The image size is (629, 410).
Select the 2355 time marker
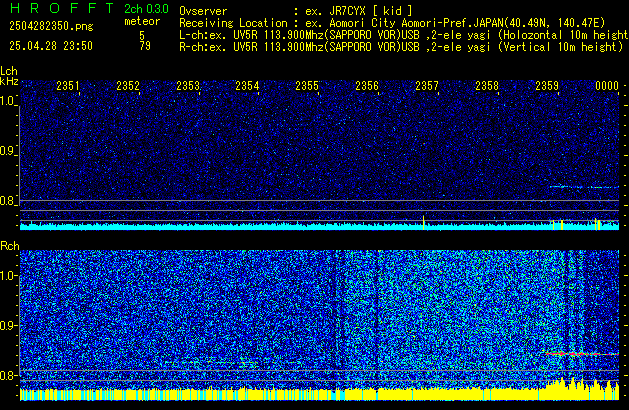(x=307, y=86)
